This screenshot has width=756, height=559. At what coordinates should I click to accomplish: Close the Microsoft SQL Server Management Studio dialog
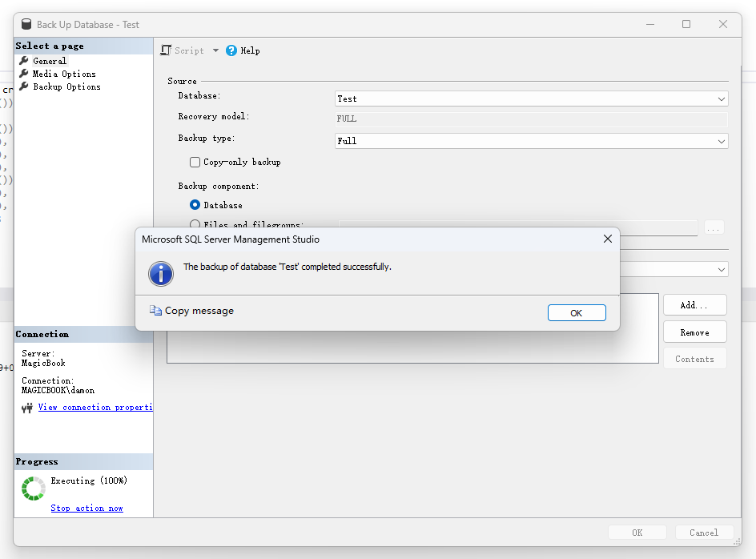(x=608, y=239)
